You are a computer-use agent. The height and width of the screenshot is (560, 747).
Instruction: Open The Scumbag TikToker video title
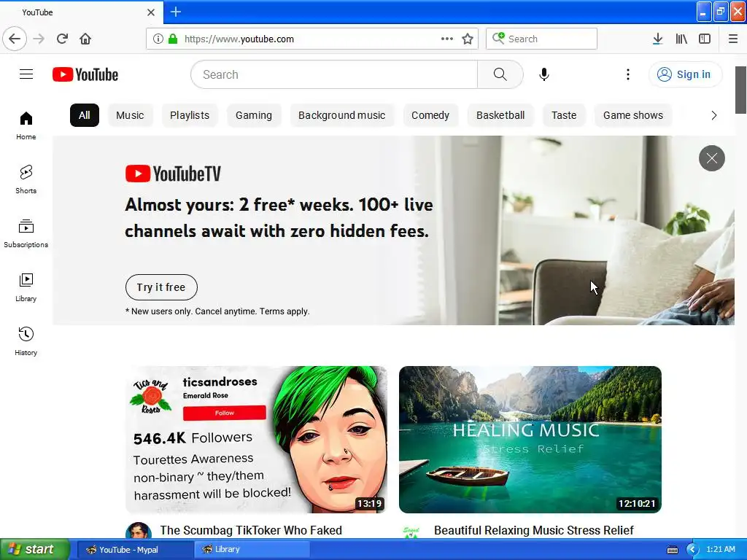pyautogui.click(x=251, y=531)
